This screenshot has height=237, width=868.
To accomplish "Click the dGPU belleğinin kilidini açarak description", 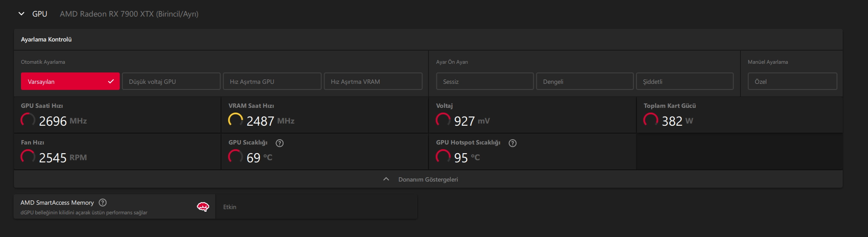I will coord(84,213).
